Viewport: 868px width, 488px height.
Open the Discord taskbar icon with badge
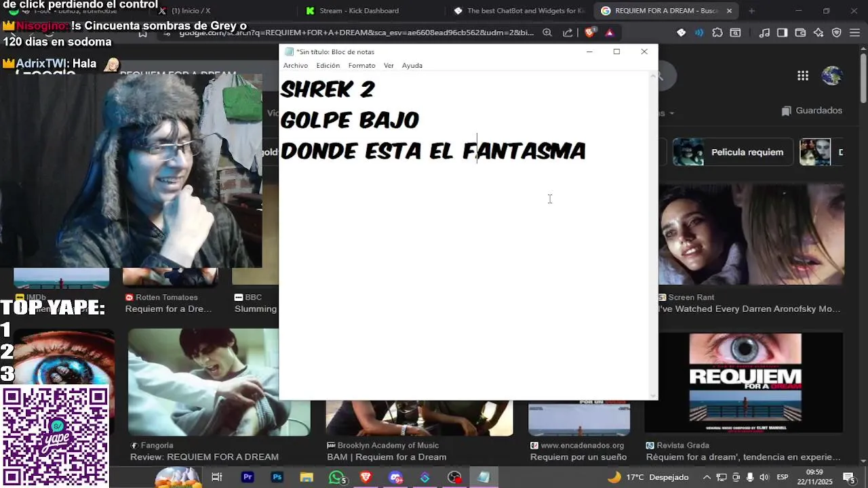click(396, 477)
